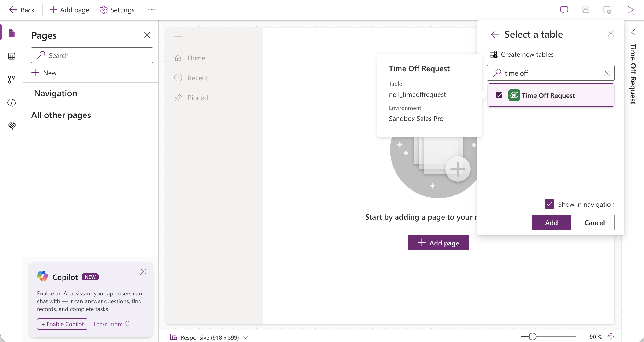Click the Save disk icon
The image size is (644, 342).
click(x=586, y=10)
